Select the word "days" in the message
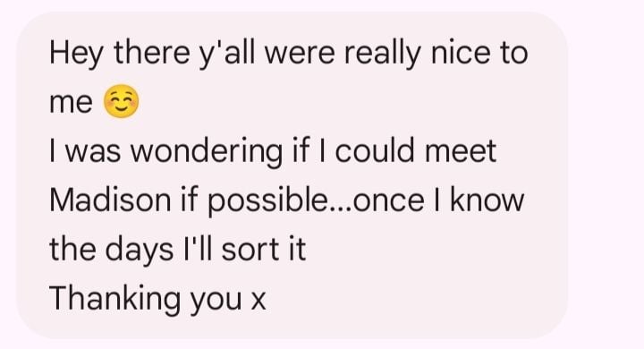Viewport: 644px width, 349px height. [140, 251]
